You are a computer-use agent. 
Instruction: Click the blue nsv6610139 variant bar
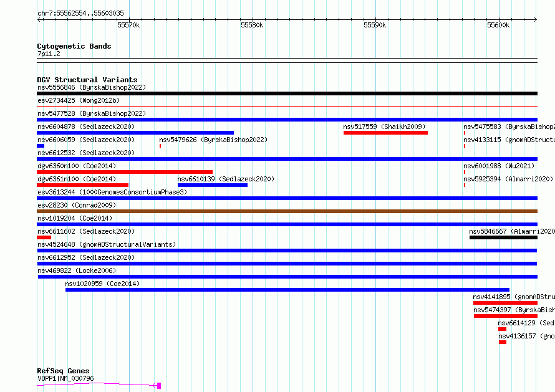(x=213, y=185)
